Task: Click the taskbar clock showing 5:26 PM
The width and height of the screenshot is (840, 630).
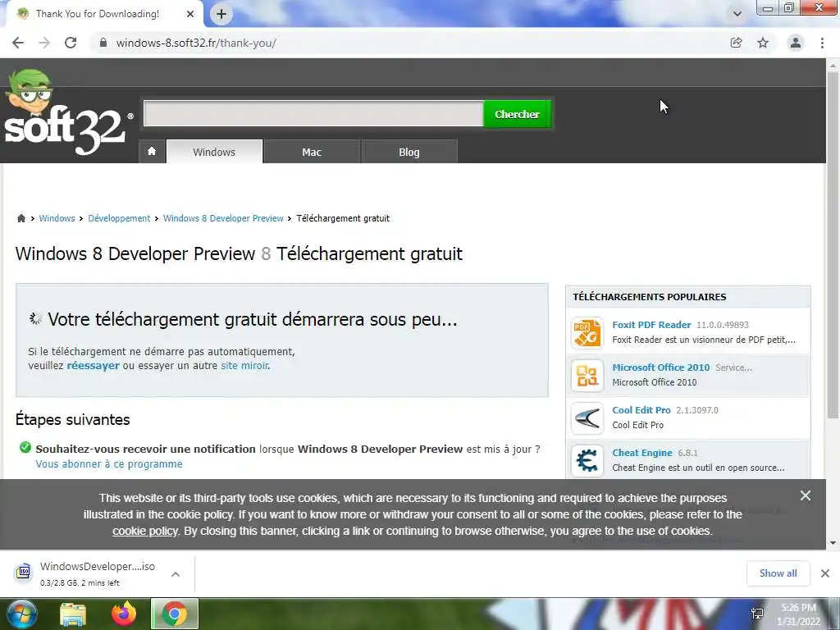Action: click(x=798, y=615)
